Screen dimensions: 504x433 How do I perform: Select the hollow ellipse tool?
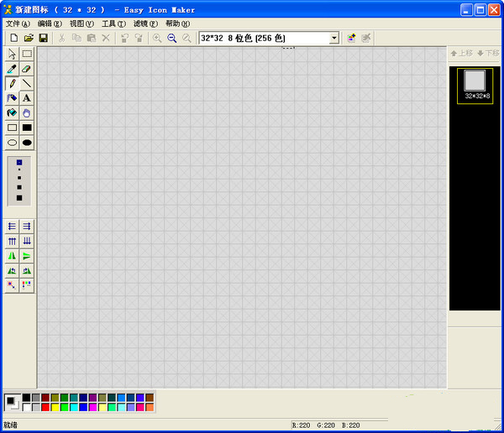point(13,143)
